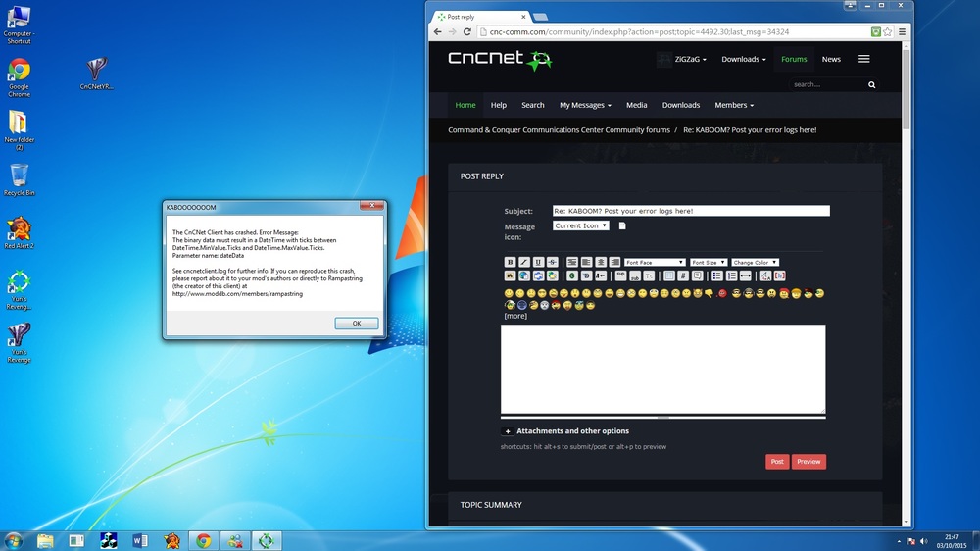Open the Change Color dropdown
Viewport: 980px width, 551px height.
tap(755, 263)
